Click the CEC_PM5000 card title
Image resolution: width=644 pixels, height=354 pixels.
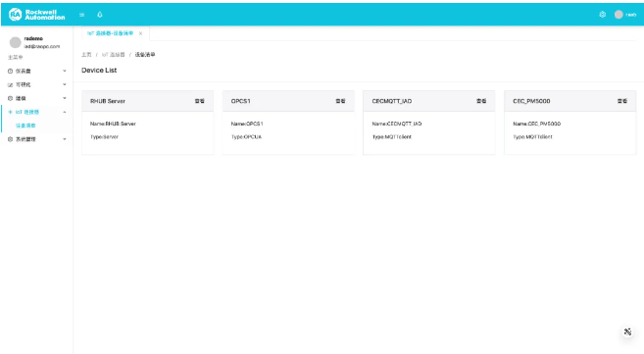point(531,101)
